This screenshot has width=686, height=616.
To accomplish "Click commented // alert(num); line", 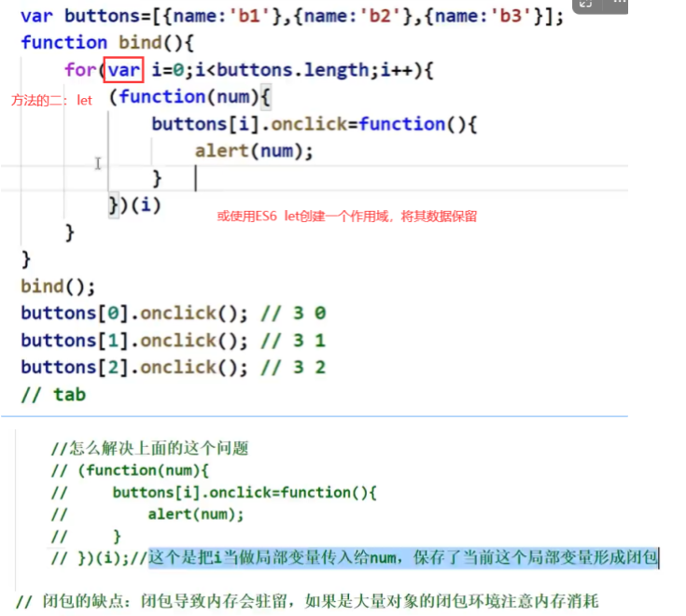I will (x=147, y=514).
